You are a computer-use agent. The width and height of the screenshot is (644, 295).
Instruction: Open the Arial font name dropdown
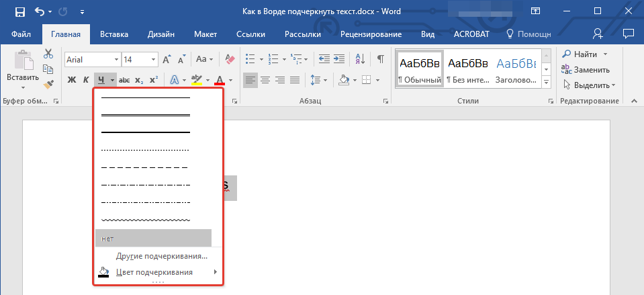[x=117, y=60]
